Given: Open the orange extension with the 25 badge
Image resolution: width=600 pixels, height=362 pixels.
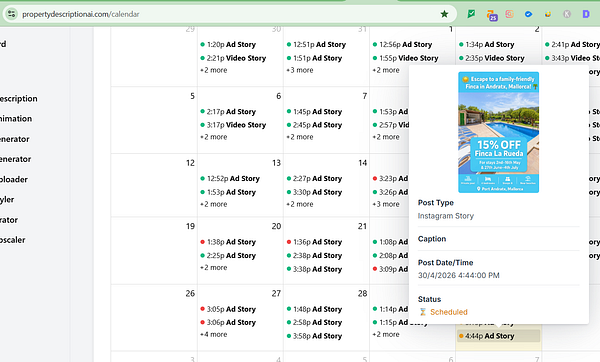Looking at the screenshot, I should pyautogui.click(x=492, y=15).
